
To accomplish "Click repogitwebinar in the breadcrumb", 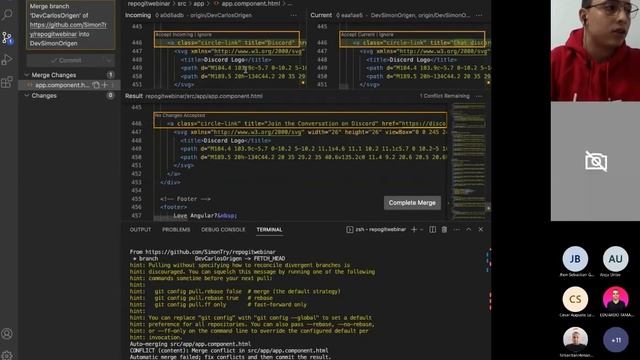I will click(149, 3).
